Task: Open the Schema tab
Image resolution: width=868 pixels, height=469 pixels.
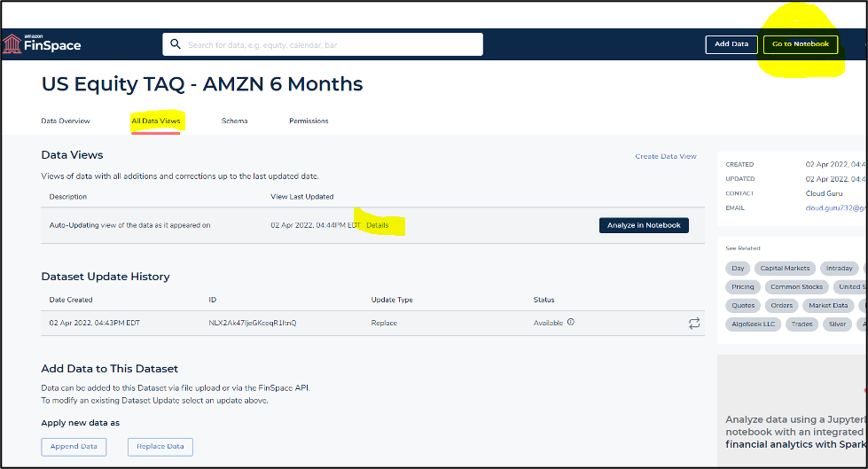Action: pyautogui.click(x=234, y=121)
